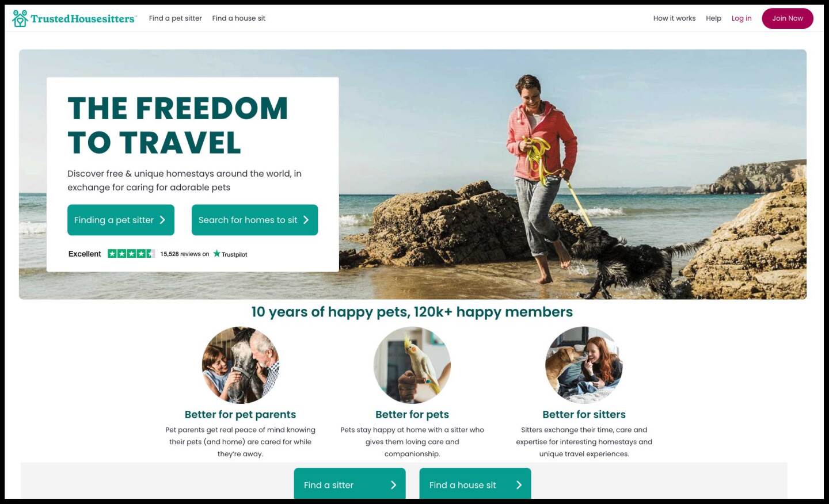Click the Better for sitters heading
The width and height of the screenshot is (829, 504).
[584, 414]
